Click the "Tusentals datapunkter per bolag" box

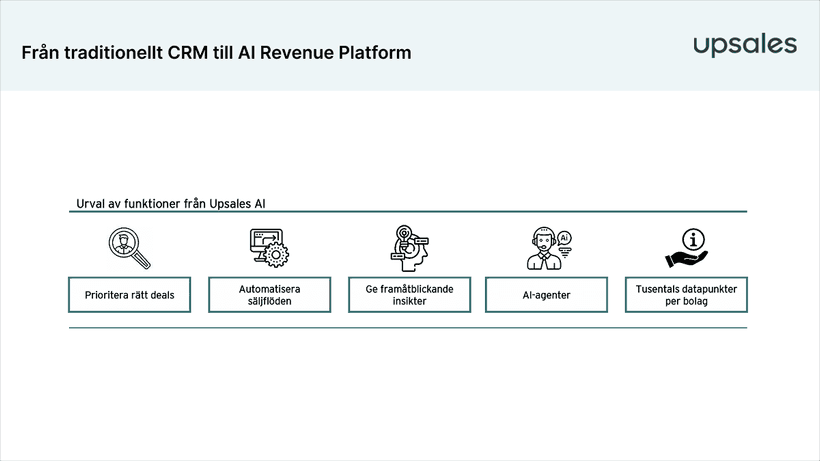(x=686, y=295)
